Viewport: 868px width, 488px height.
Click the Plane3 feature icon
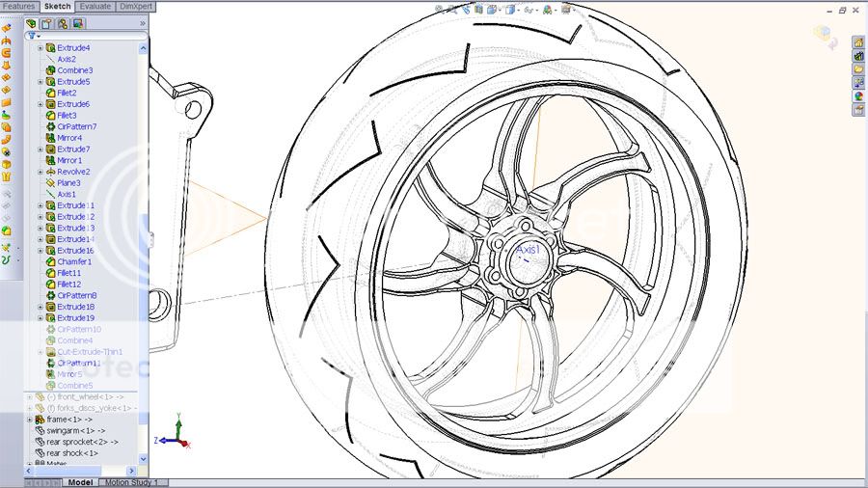click(50, 182)
